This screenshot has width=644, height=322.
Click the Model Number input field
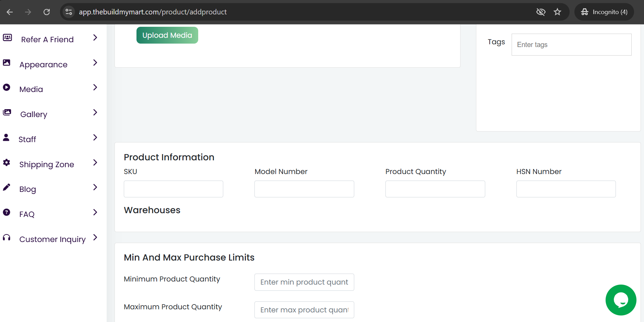[x=304, y=189]
